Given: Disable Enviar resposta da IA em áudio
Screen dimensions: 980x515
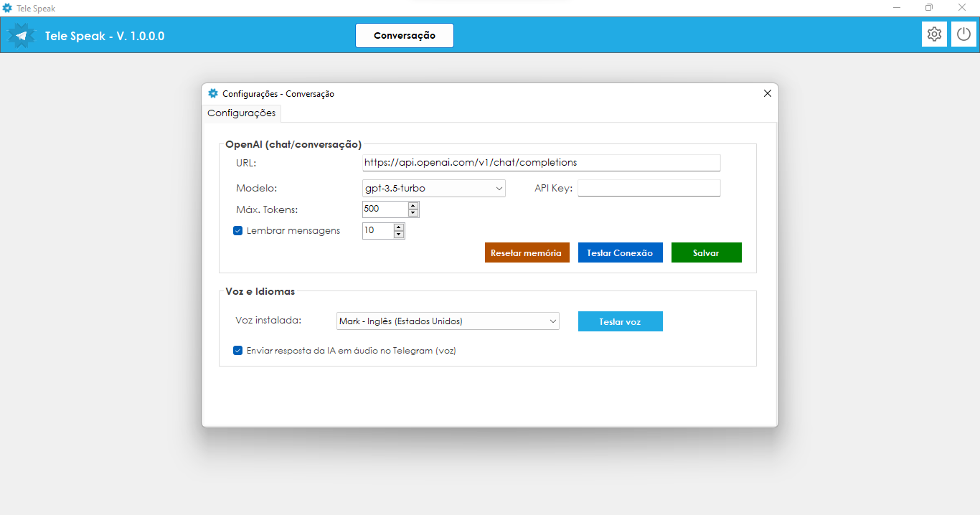Looking at the screenshot, I should click(x=238, y=351).
